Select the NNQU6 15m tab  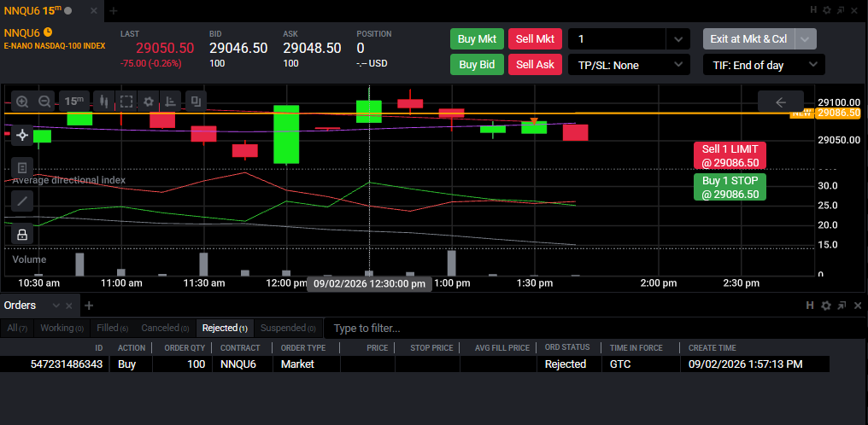(53, 10)
